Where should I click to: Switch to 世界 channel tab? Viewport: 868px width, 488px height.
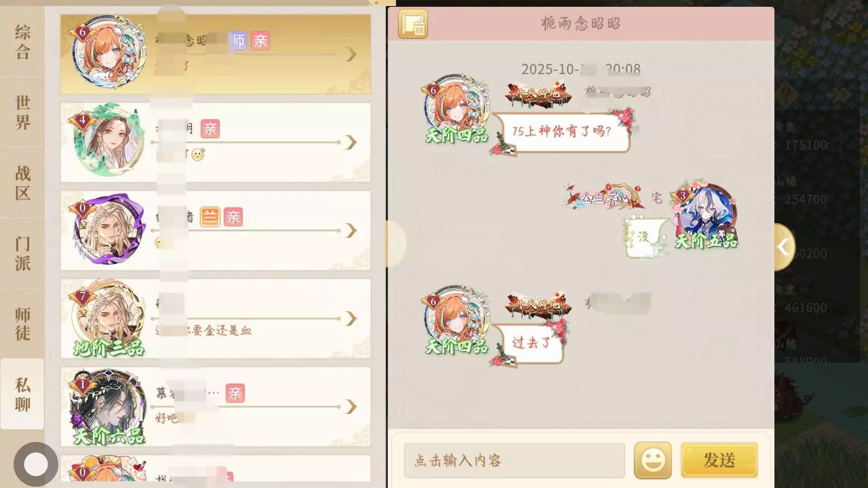click(22, 112)
